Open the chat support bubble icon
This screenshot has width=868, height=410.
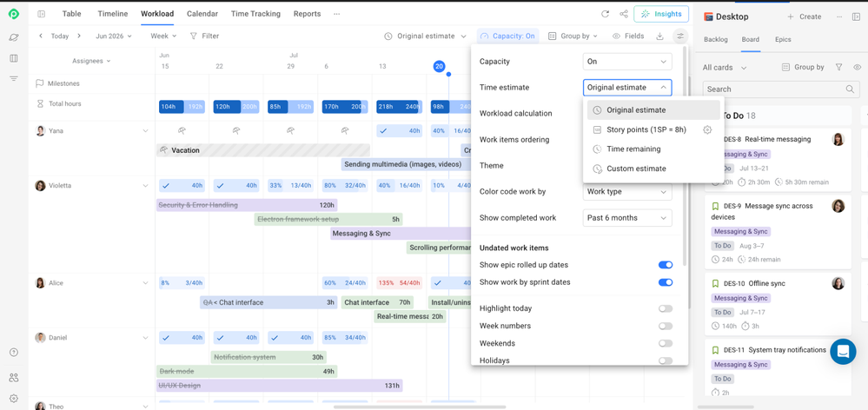click(x=843, y=351)
